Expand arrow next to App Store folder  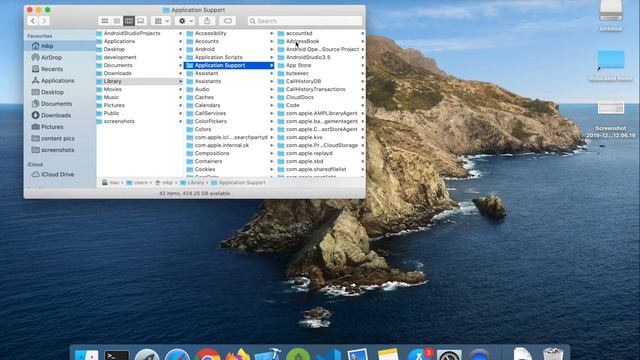363,65
